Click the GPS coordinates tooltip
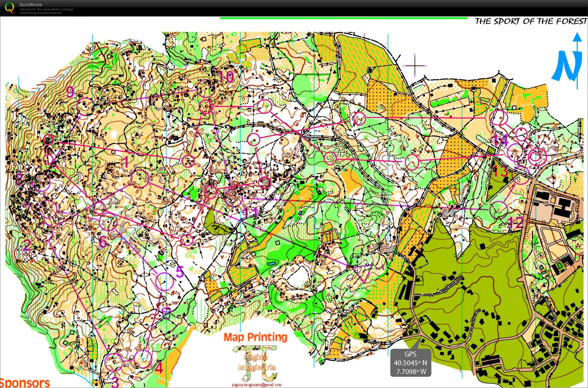Image resolution: width=588 pixels, height=388 pixels. point(411,362)
